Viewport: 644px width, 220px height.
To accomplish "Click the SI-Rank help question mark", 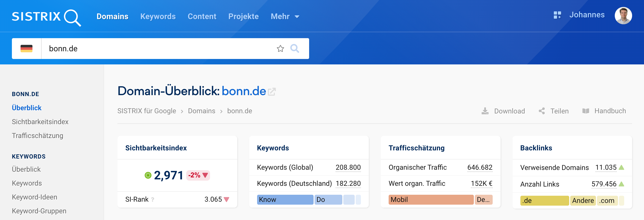I will [153, 199].
